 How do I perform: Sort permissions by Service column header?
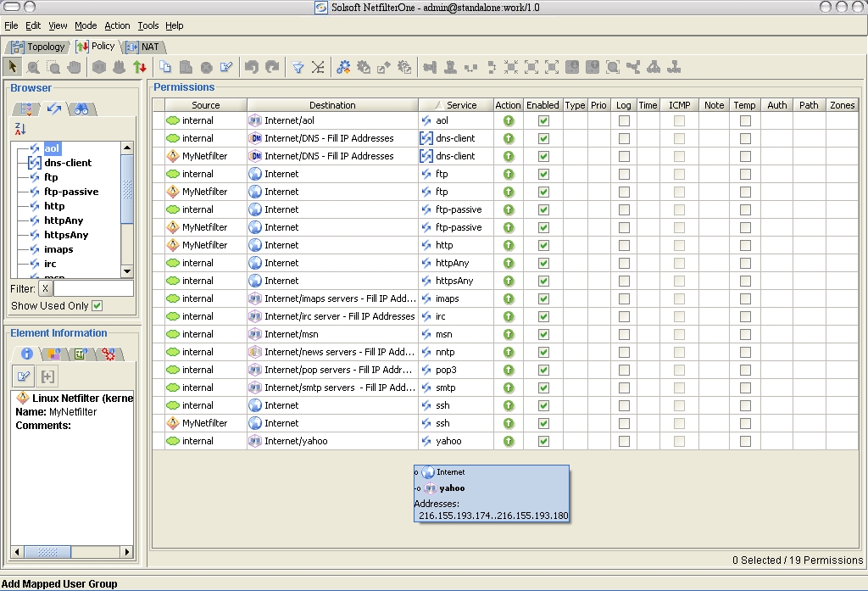coord(461,105)
